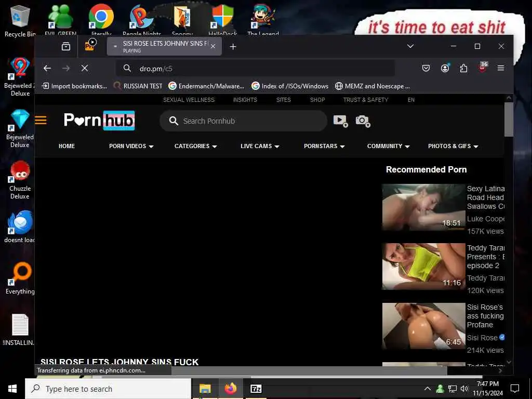Select the !INSTALLIN text file on desktop
532x399 pixels.
pyautogui.click(x=20, y=330)
